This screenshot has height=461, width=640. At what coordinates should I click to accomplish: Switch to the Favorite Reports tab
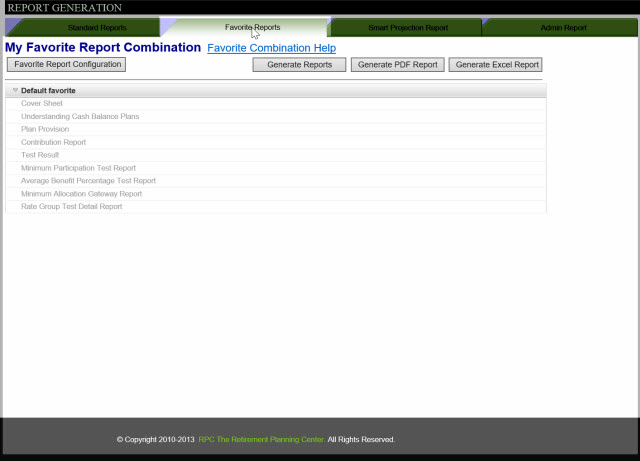[x=252, y=27]
